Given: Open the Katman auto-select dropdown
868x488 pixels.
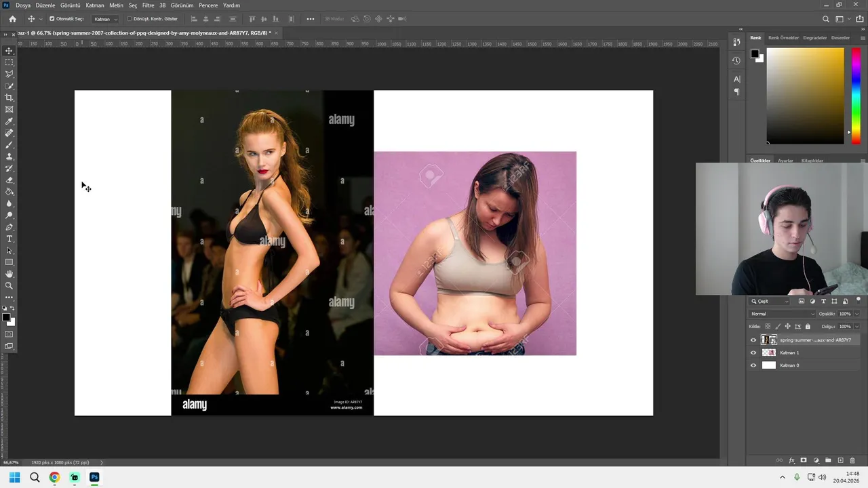Looking at the screenshot, I should point(105,19).
